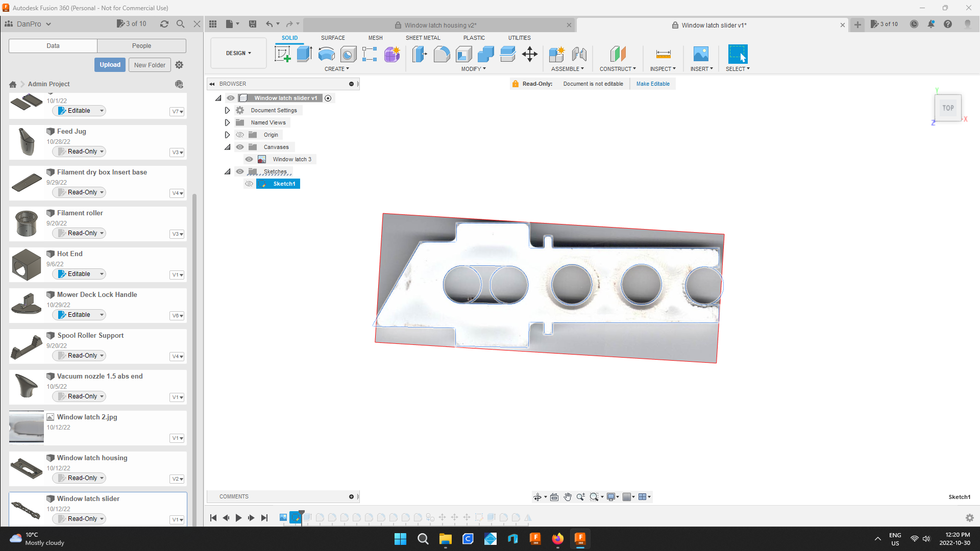
Task: Activate the Pan tool in navigation bar
Action: (x=567, y=496)
